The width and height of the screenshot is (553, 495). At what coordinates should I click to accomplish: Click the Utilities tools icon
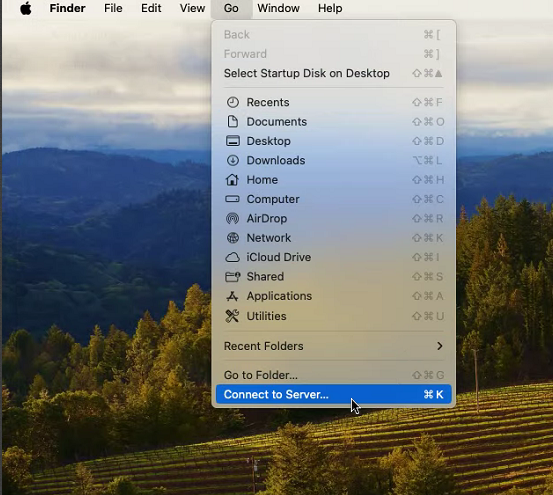click(x=232, y=316)
